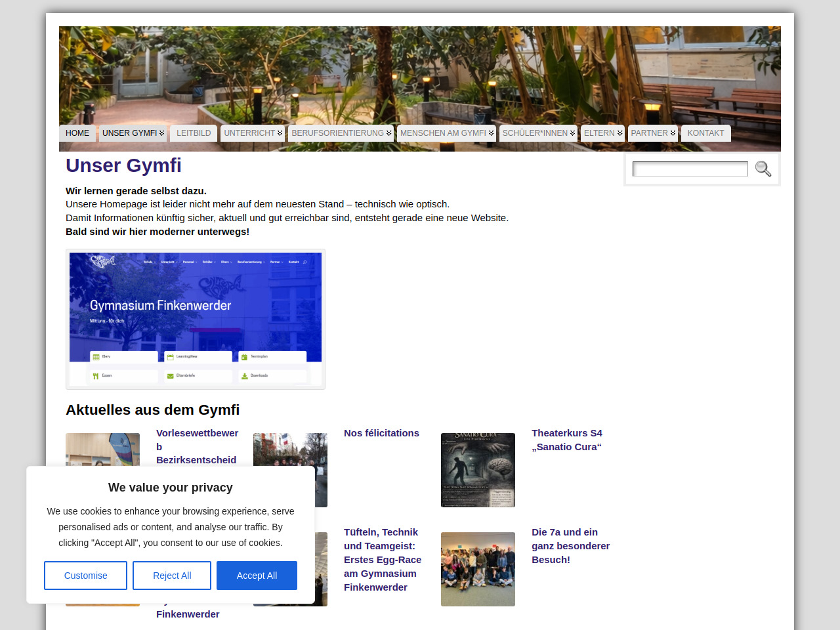Expand the BERUFSORIENTIERUNG dropdown menu
This screenshot has height=630, width=840.
point(341,133)
